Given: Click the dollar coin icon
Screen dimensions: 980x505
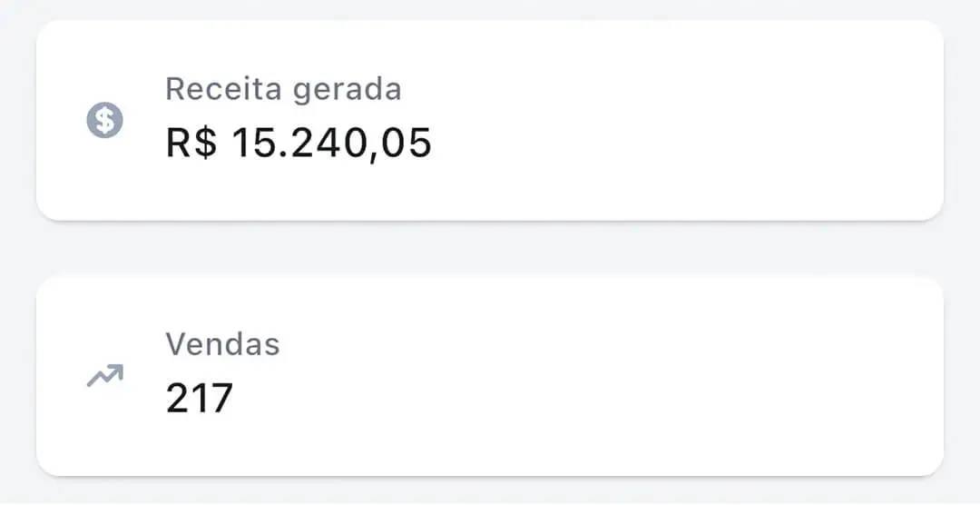Looking at the screenshot, I should click(104, 120).
